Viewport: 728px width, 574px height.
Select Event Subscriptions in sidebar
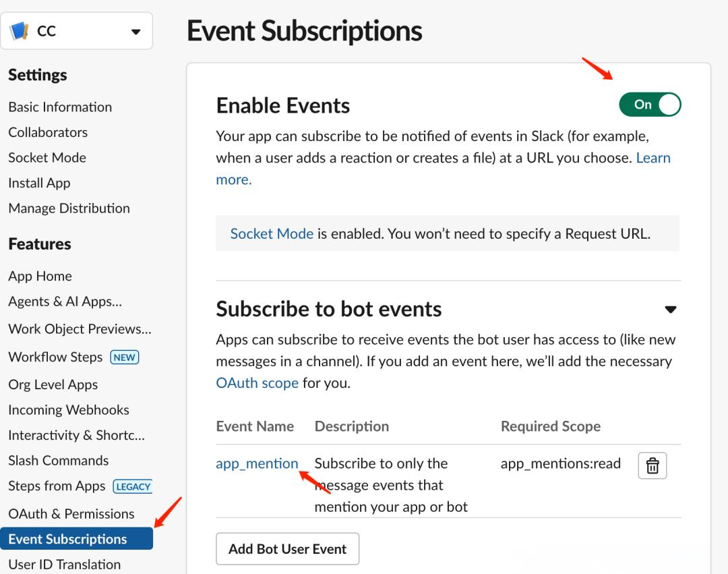click(77, 539)
